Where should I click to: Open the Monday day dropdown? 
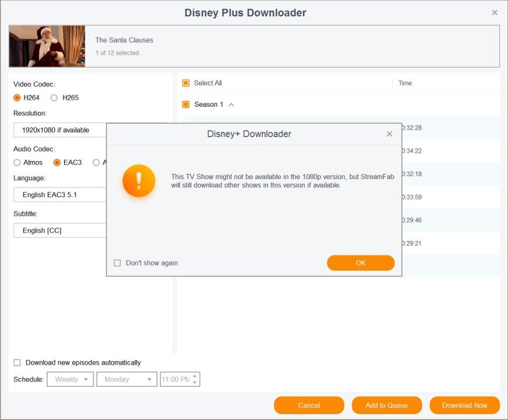pos(127,379)
